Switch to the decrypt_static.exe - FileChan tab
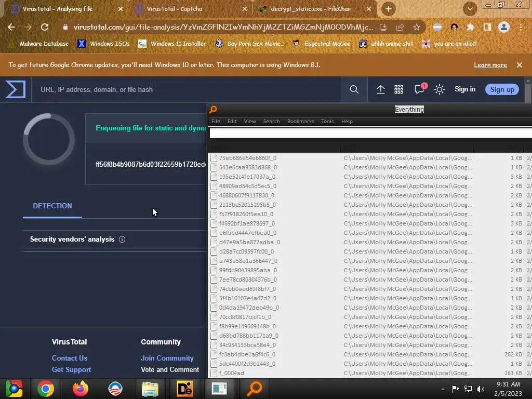The width and height of the screenshot is (532, 399). tap(311, 9)
